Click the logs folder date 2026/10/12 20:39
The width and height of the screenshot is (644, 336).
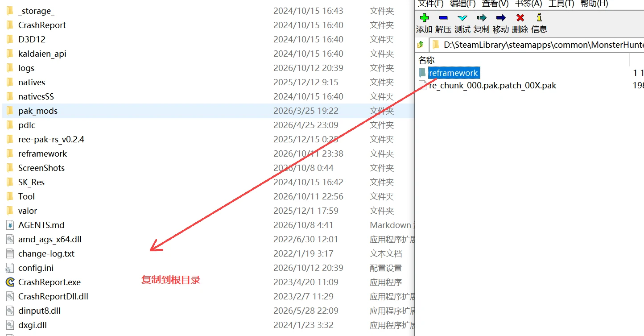tap(309, 68)
